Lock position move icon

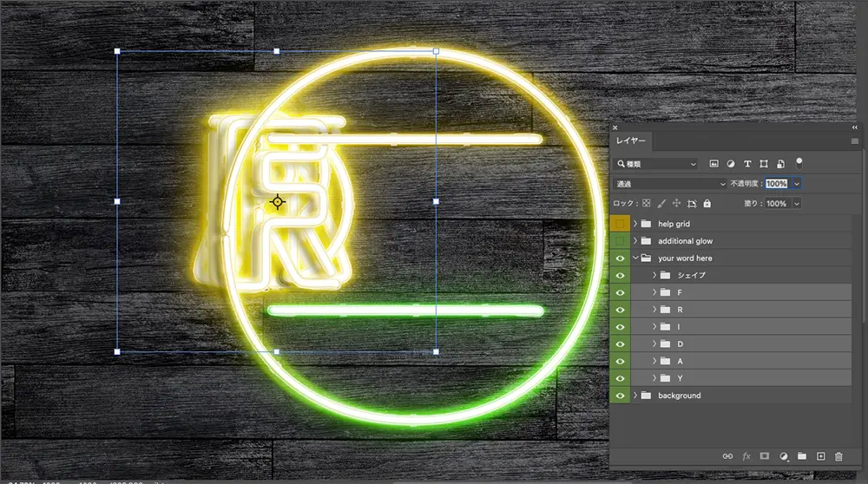point(676,204)
